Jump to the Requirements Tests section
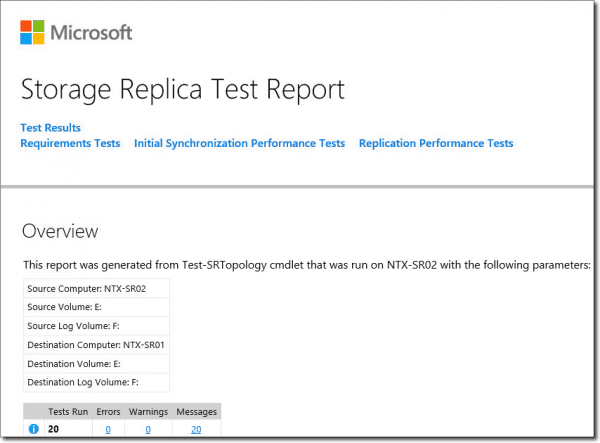 coord(70,143)
